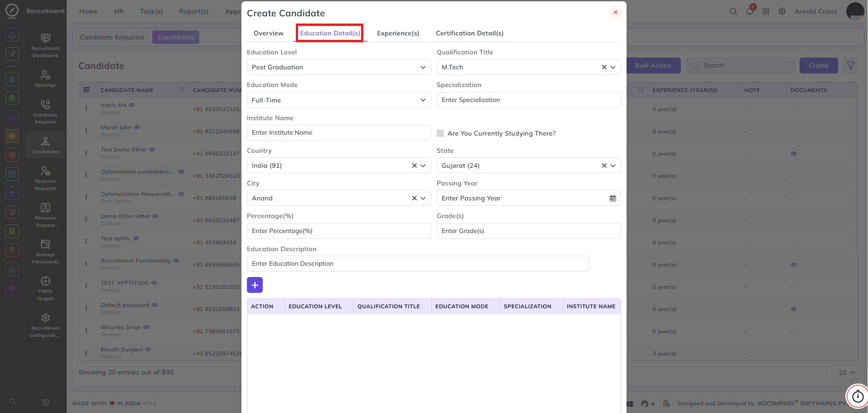
Task: Click eye icon next to Demo Other letter
Action: pos(155,216)
